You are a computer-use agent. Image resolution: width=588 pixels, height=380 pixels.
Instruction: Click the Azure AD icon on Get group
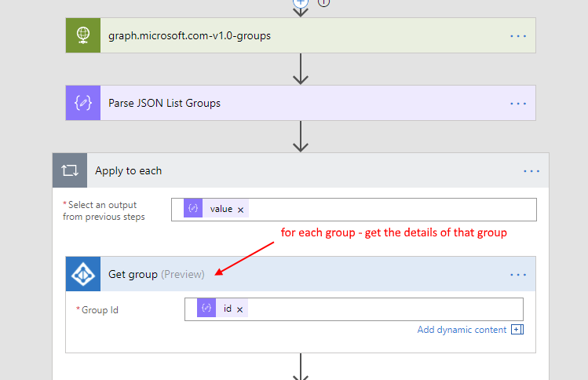(83, 274)
